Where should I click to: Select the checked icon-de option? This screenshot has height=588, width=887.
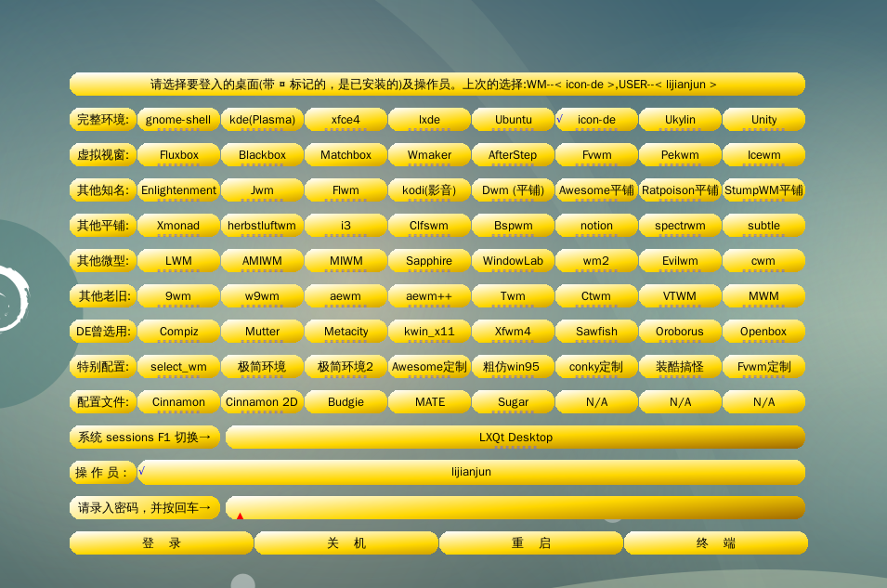click(596, 120)
